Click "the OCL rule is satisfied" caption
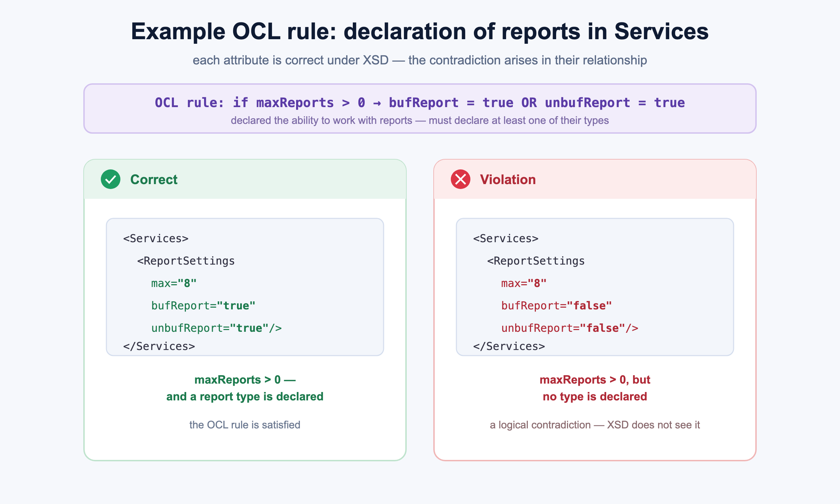840x504 pixels. coord(245,425)
